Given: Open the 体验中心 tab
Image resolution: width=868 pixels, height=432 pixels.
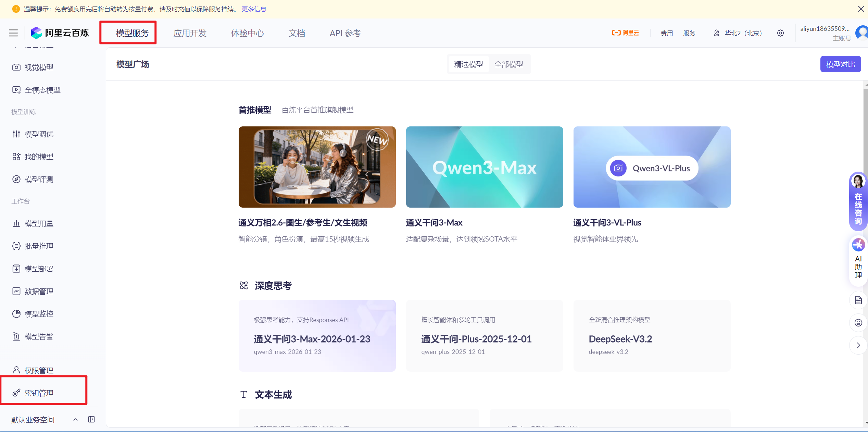Looking at the screenshot, I should 247,33.
